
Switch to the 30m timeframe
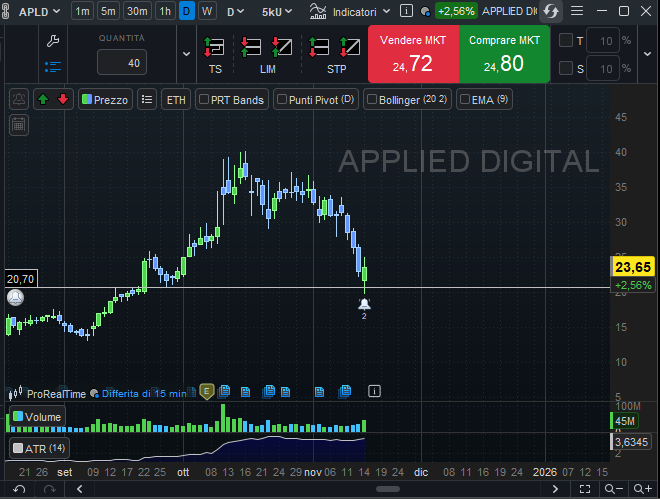click(x=137, y=11)
